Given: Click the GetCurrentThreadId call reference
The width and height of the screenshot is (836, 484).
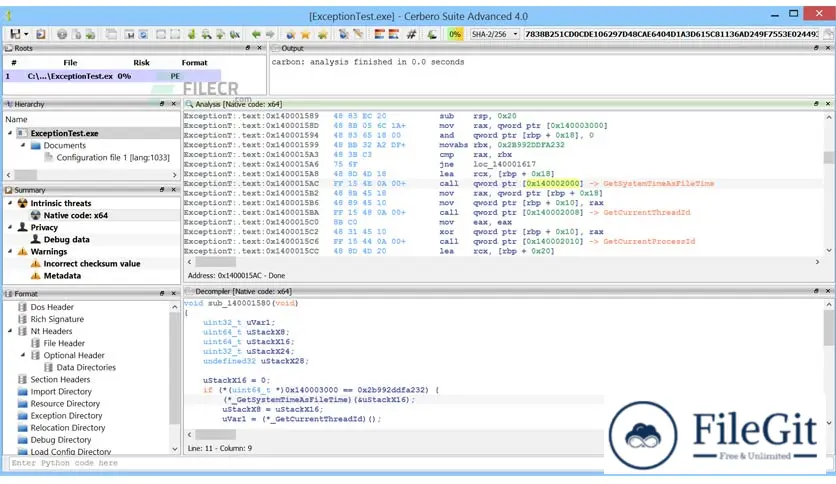Looking at the screenshot, I should (x=647, y=212).
